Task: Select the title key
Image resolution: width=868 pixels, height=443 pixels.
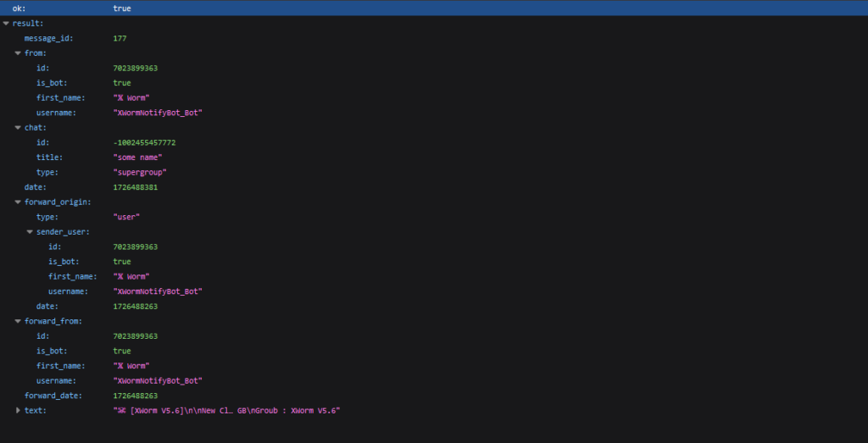Action: (50, 158)
